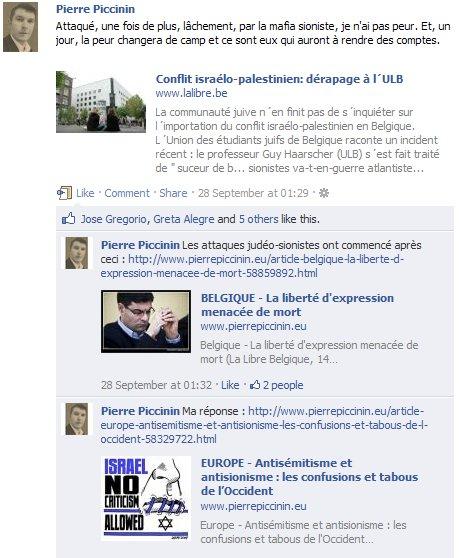Open the www.lalibre.be source link
461x558 pixels.
(191, 93)
